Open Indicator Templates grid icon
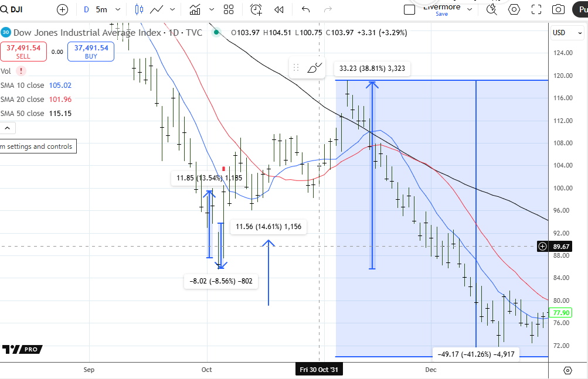Screen dimensions: 588x379 [x=229, y=10]
